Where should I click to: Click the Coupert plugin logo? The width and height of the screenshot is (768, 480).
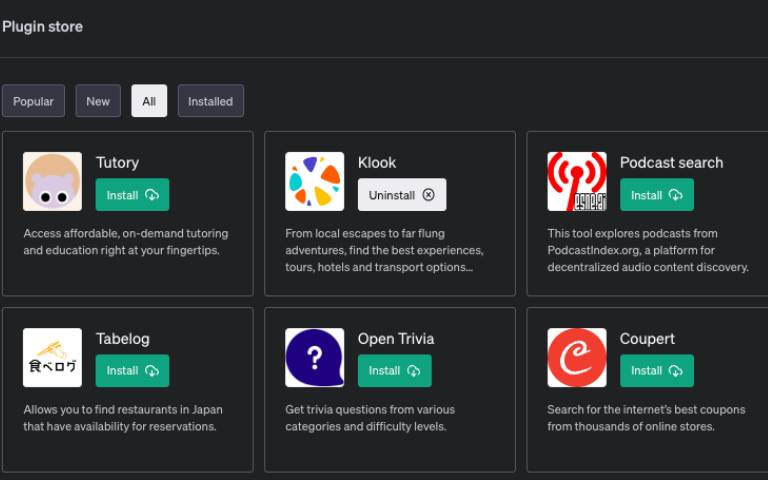(x=577, y=358)
